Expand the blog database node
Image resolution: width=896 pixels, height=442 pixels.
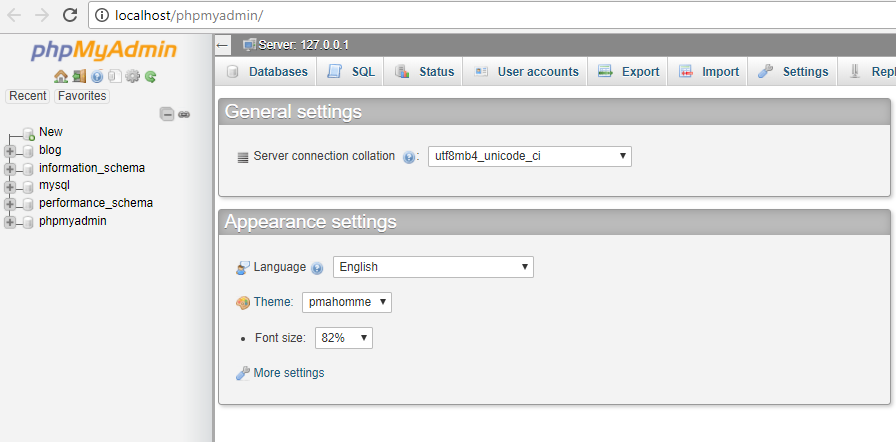tap(10, 151)
